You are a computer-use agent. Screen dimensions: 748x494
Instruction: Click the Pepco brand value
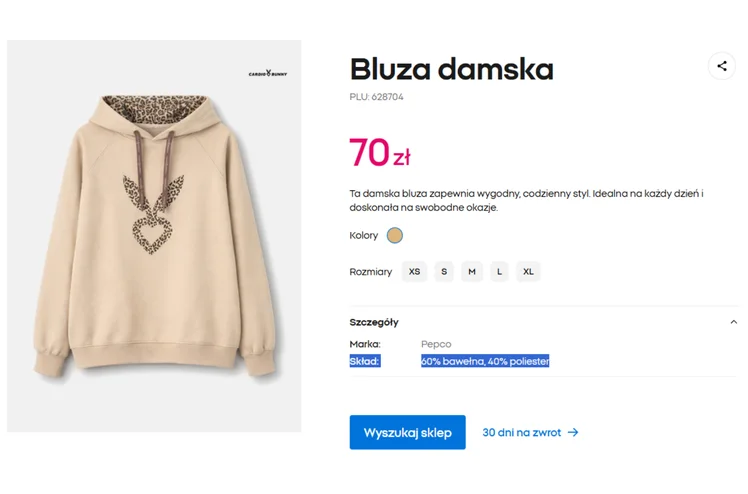(x=436, y=344)
